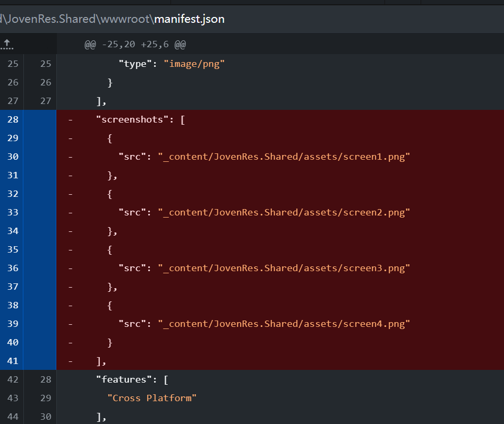Select deleted line number 36
The height and width of the screenshot is (424, 504).
13,268
